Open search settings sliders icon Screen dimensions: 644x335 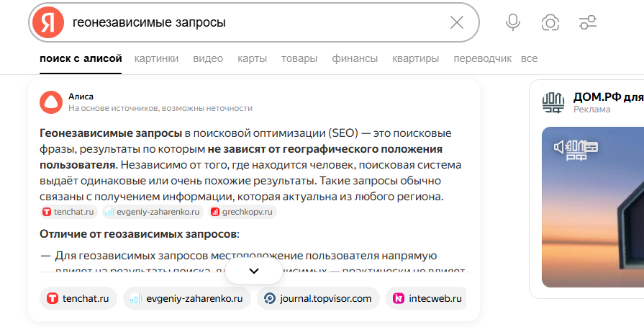pyautogui.click(x=588, y=22)
